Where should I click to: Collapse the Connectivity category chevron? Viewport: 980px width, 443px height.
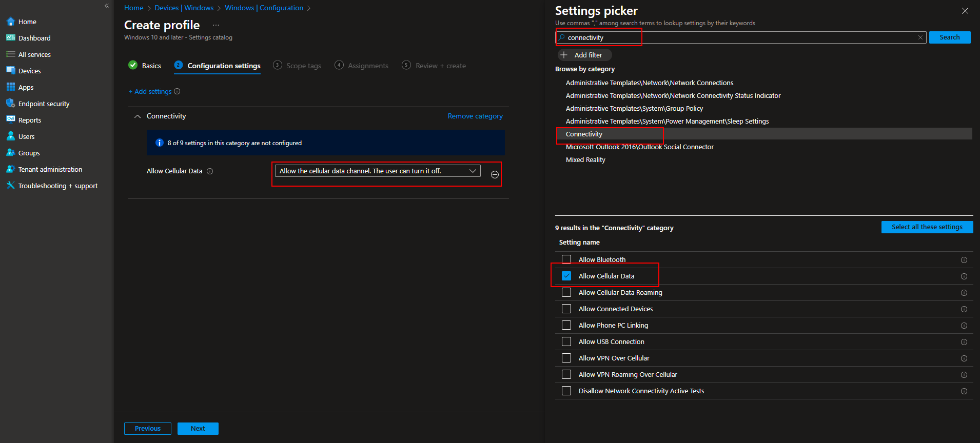138,116
